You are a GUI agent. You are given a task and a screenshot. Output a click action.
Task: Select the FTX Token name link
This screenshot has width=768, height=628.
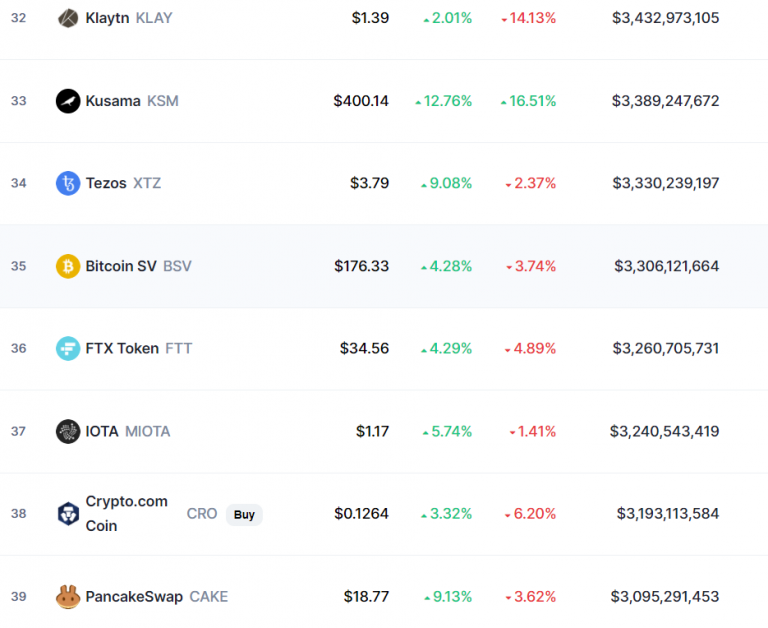139,348
